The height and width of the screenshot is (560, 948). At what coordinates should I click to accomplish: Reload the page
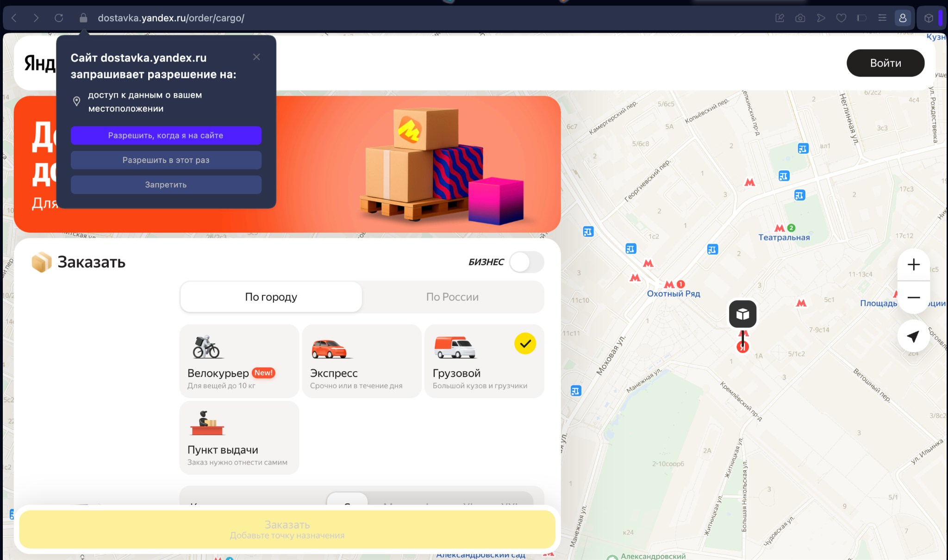pos(59,18)
